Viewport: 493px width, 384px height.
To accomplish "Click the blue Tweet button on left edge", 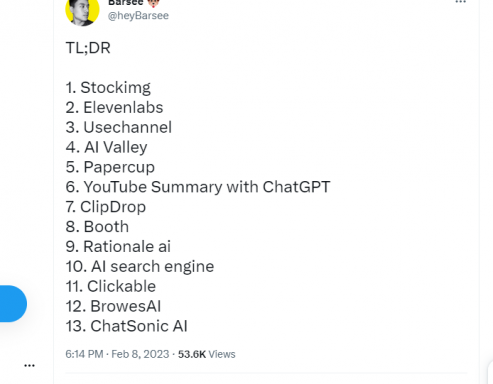I will [13, 304].
